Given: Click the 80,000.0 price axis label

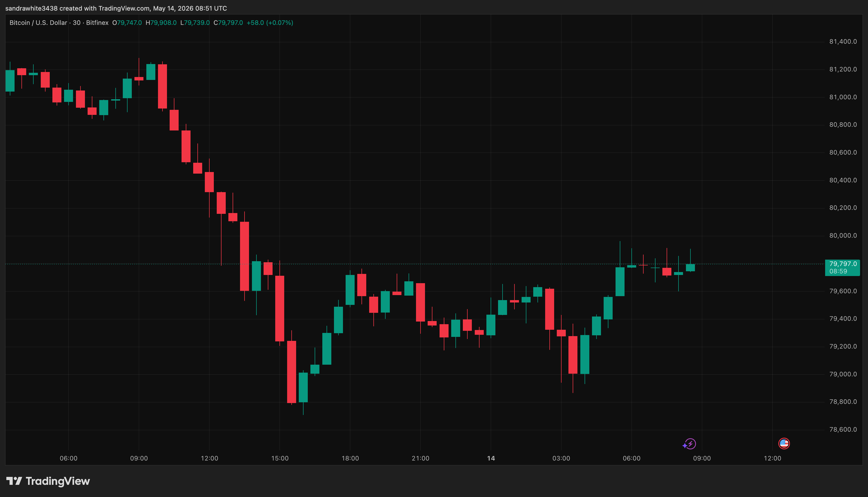Looking at the screenshot, I should pyautogui.click(x=843, y=236).
